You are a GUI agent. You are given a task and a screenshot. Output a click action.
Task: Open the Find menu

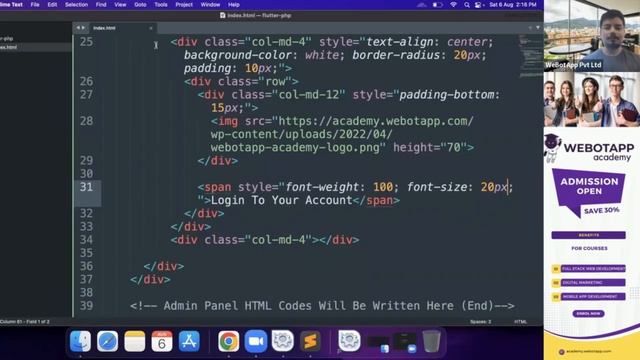pos(101,5)
